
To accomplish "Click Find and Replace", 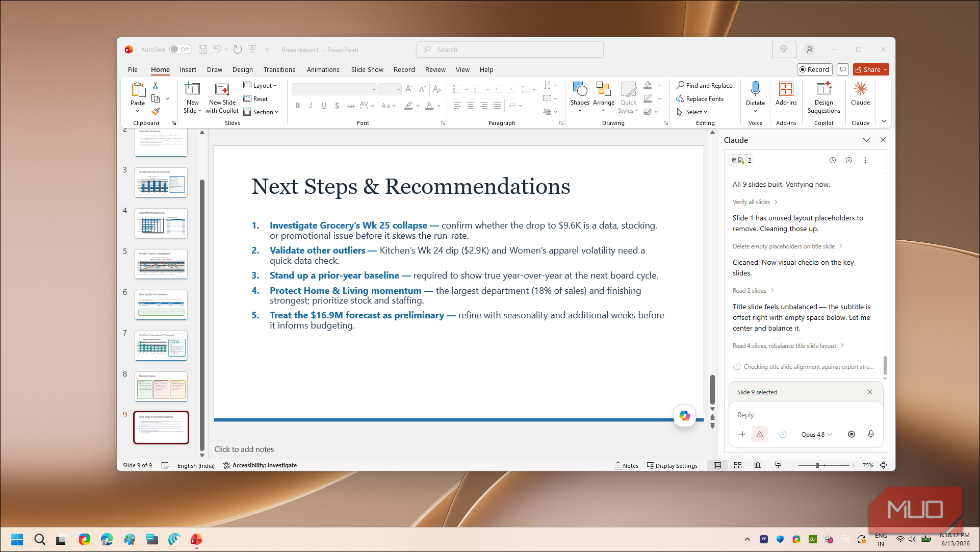I will pyautogui.click(x=704, y=86).
